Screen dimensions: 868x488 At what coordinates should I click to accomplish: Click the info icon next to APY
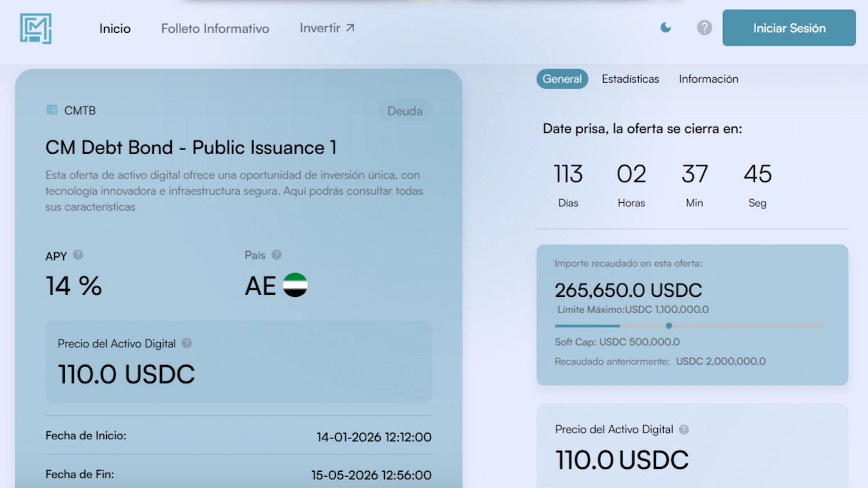(78, 255)
